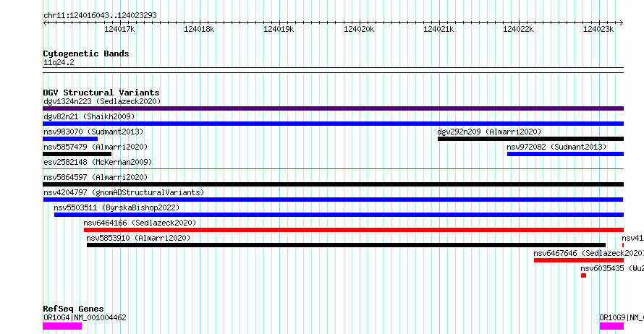The height and width of the screenshot is (334, 644).
Task: Click the dgv82n21 blue variant bar
Action: click(x=333, y=124)
